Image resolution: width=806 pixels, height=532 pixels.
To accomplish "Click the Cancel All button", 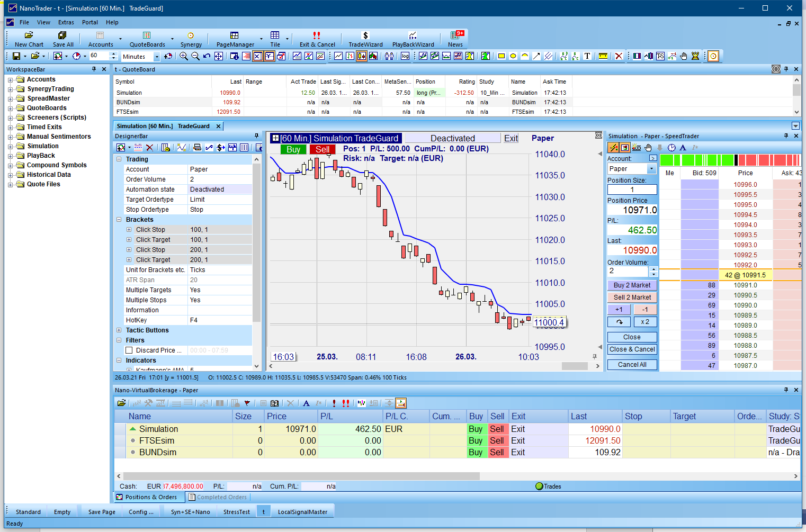I will pos(632,365).
